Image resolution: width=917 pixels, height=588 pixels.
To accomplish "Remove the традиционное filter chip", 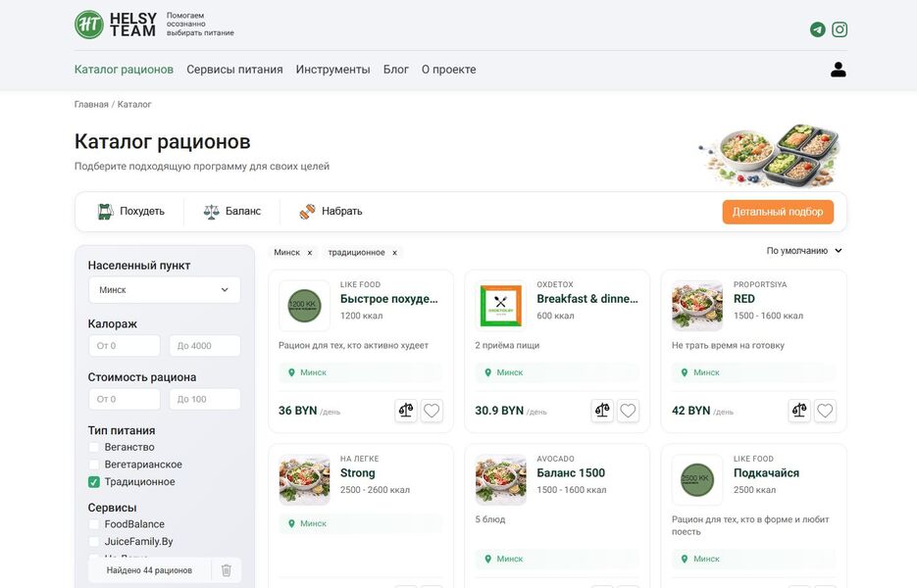I will pos(395,253).
